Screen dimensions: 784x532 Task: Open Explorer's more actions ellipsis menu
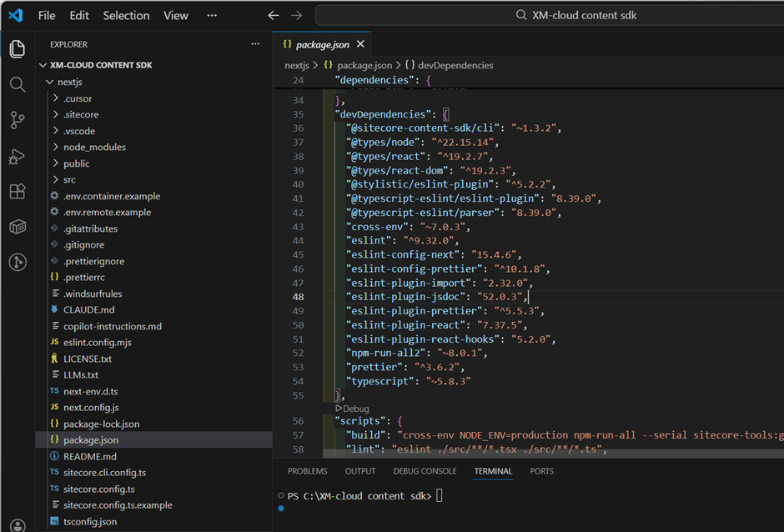tap(255, 44)
